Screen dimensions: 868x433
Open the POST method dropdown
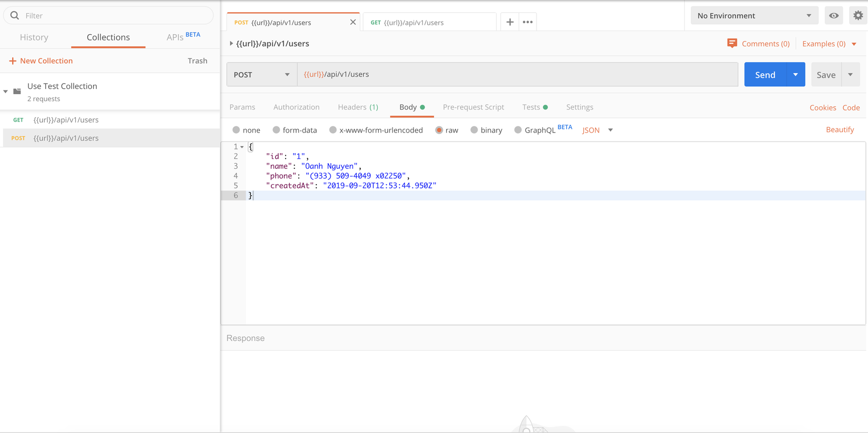(261, 75)
